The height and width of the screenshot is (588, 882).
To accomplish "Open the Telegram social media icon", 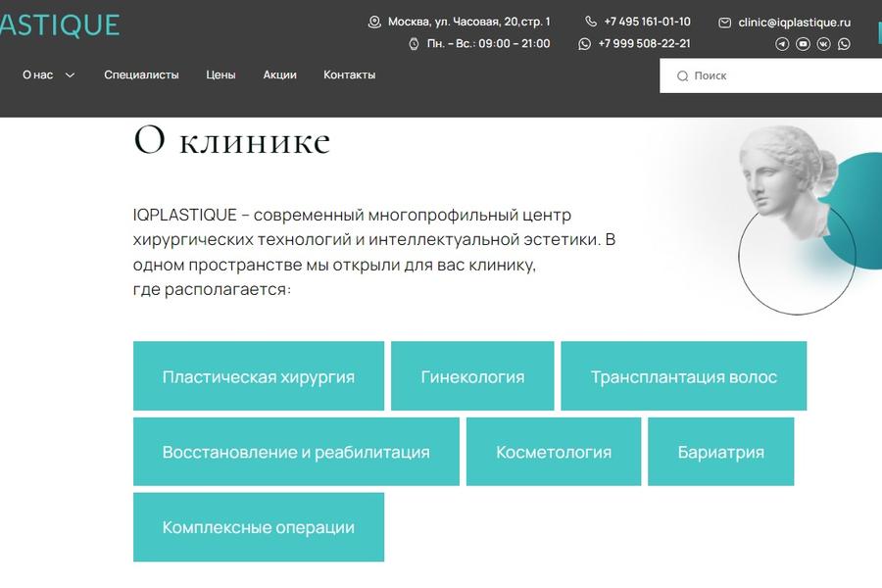I will pos(781,44).
